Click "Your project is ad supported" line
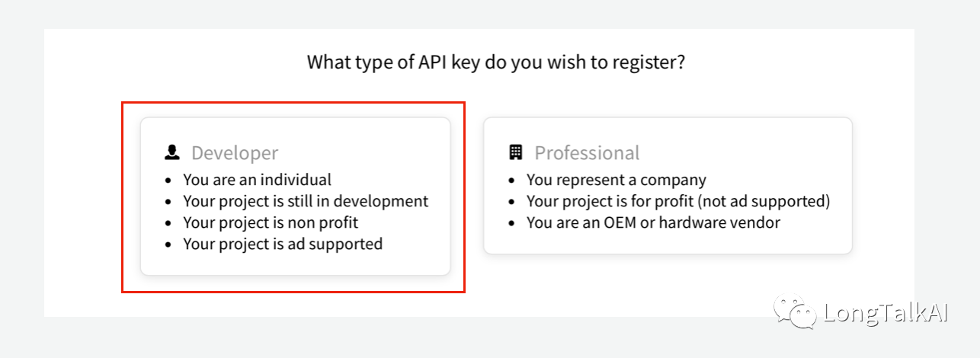The width and height of the screenshot is (980, 358). pos(283,245)
